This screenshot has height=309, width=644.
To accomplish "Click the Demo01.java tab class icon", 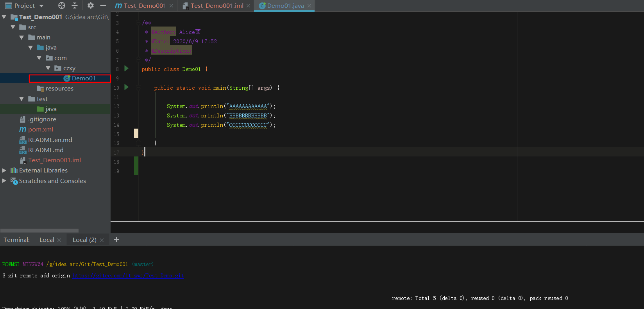I will click(x=263, y=6).
